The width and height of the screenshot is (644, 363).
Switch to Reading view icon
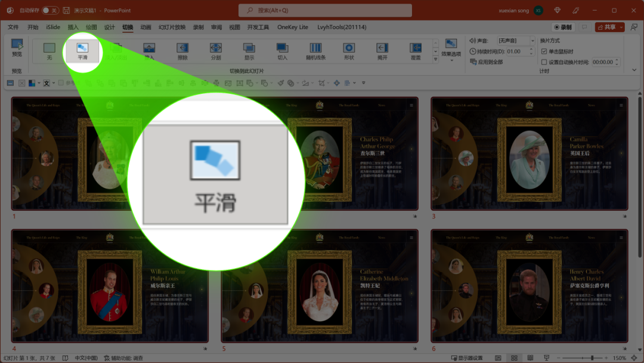(x=530, y=358)
